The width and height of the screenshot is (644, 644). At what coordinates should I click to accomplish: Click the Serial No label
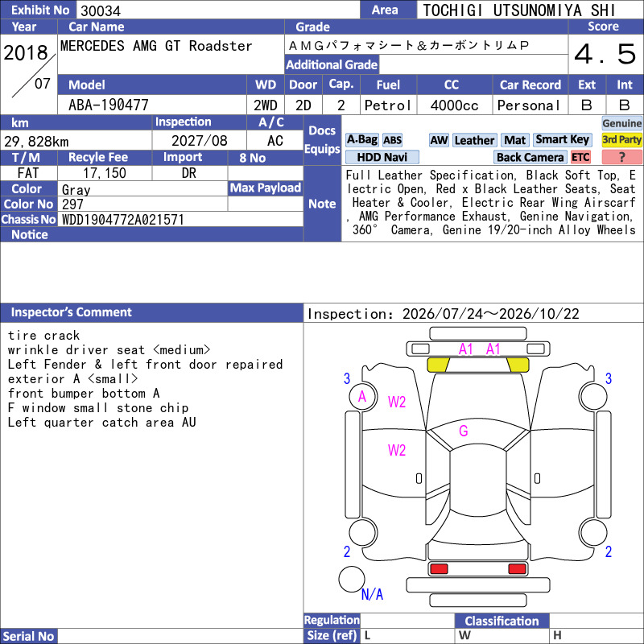28,636
